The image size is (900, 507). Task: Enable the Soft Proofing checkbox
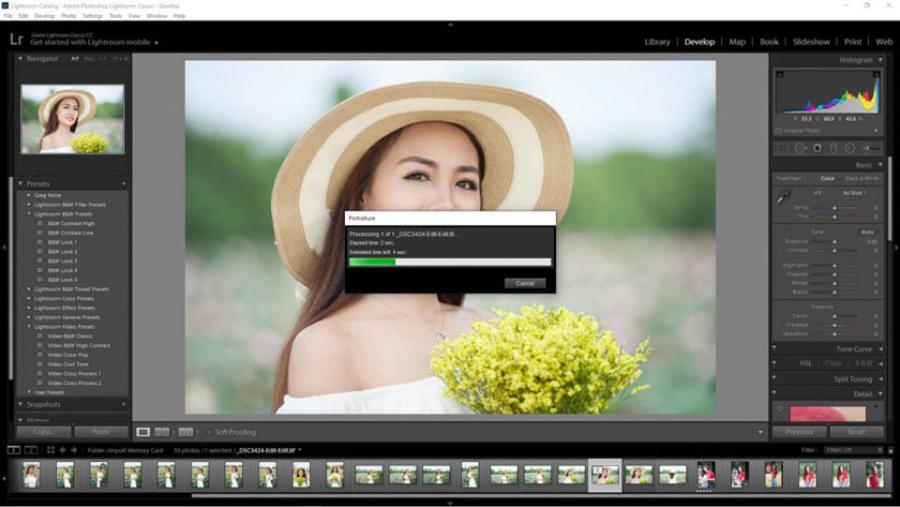209,432
